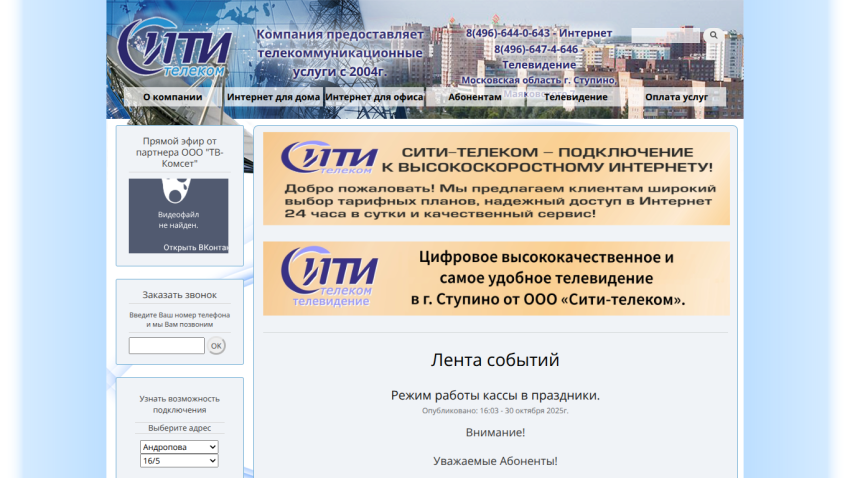850x478 pixels.
Task: Open the Абонентам menu item
Action: point(475,97)
